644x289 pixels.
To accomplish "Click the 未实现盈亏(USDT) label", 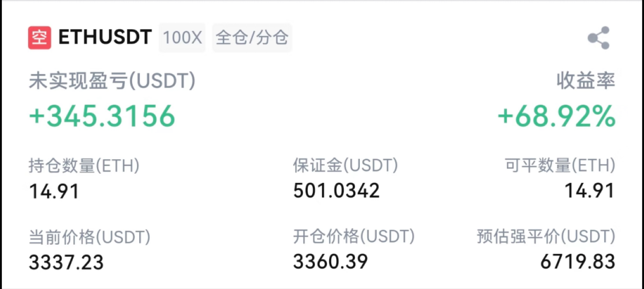I will [x=111, y=80].
